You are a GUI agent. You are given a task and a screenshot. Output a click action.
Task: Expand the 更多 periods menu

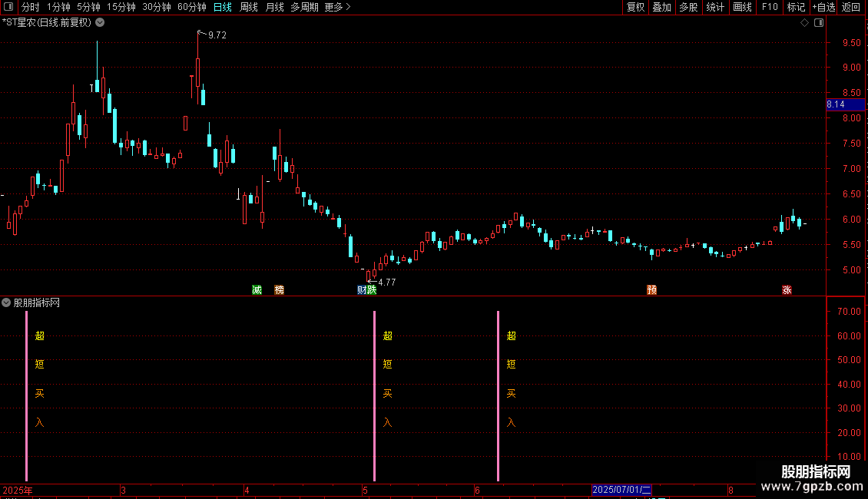click(x=337, y=7)
